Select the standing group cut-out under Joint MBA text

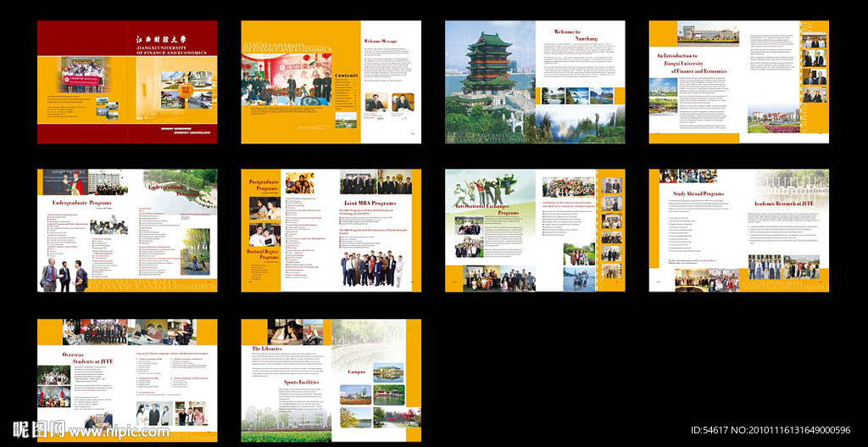[x=372, y=269]
